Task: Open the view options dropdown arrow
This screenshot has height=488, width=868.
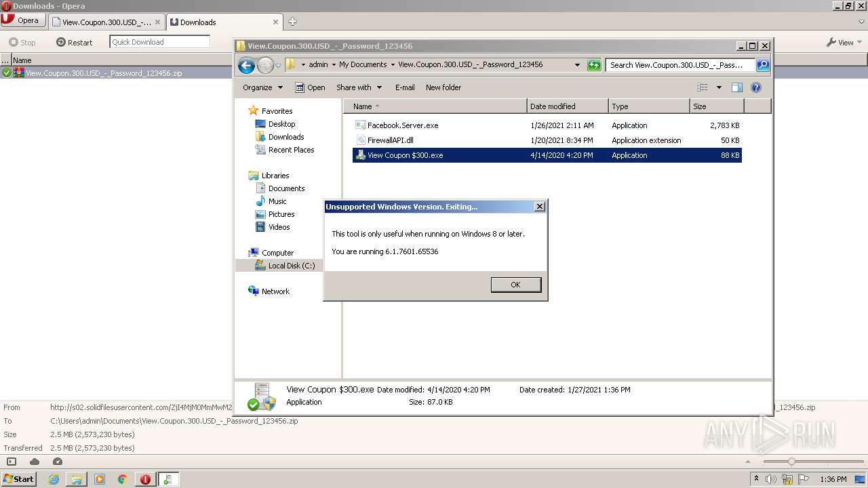Action: coord(719,87)
